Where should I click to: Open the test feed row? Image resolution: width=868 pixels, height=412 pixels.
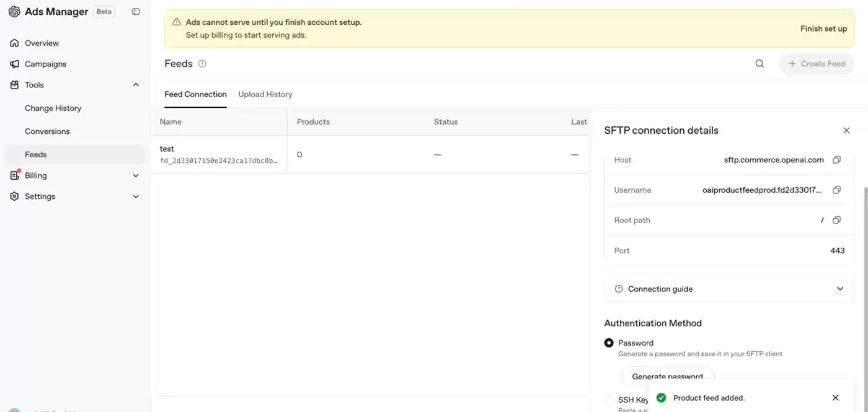pos(370,155)
